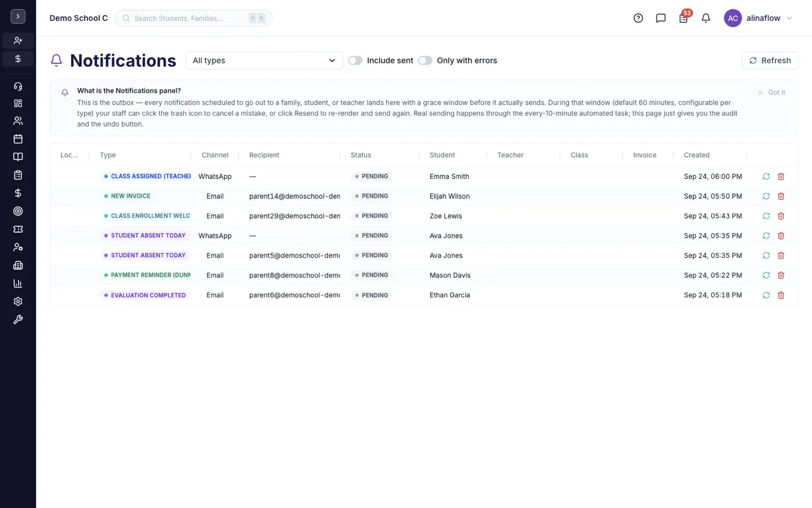The height and width of the screenshot is (508, 812).
Task: Open the ticket icon in sidebar
Action: (18, 229)
